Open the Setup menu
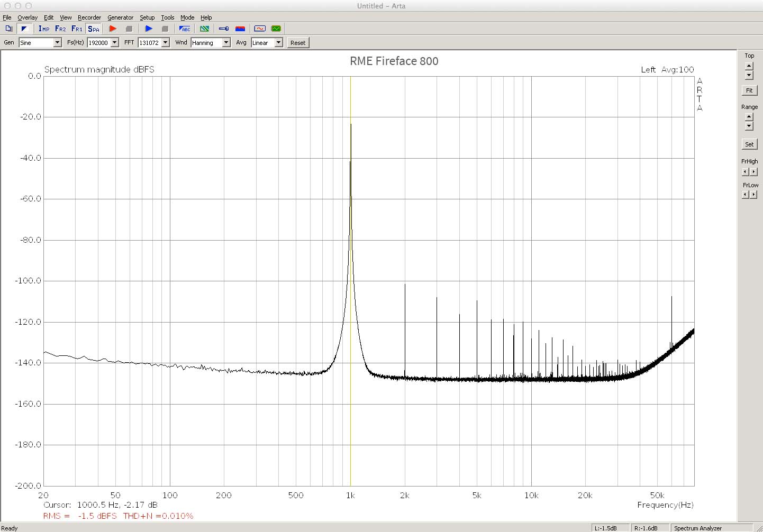 (x=147, y=17)
